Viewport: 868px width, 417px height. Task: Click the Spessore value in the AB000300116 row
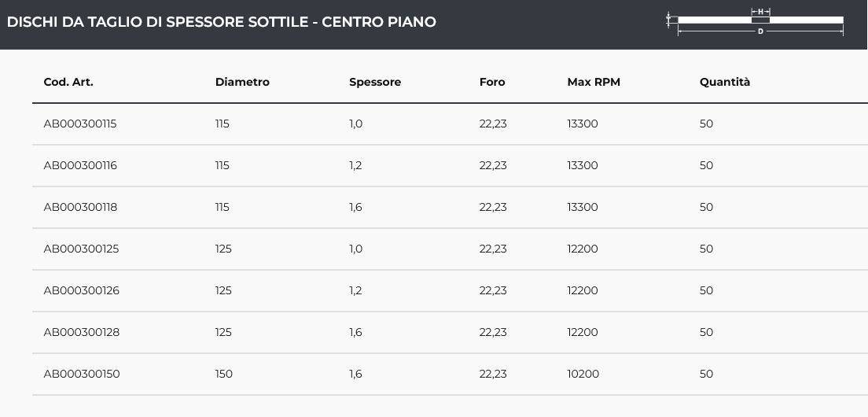(355, 166)
